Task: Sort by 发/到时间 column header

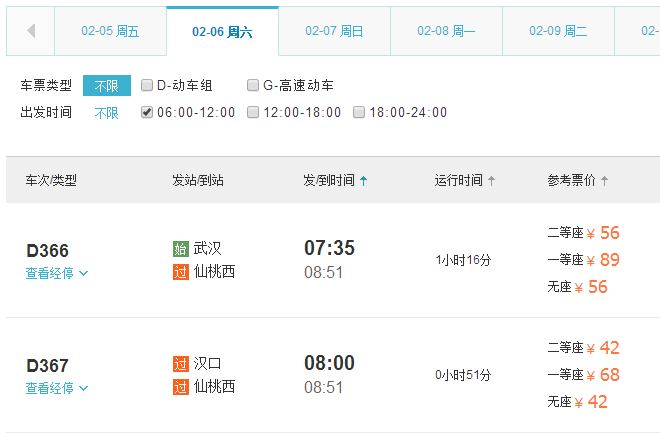Action: (x=329, y=181)
